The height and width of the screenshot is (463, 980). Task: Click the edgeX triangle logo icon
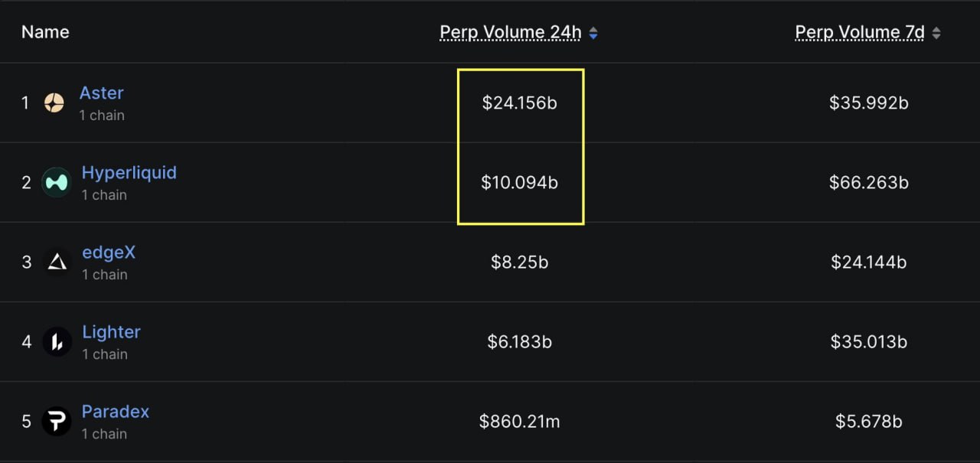pos(57,262)
